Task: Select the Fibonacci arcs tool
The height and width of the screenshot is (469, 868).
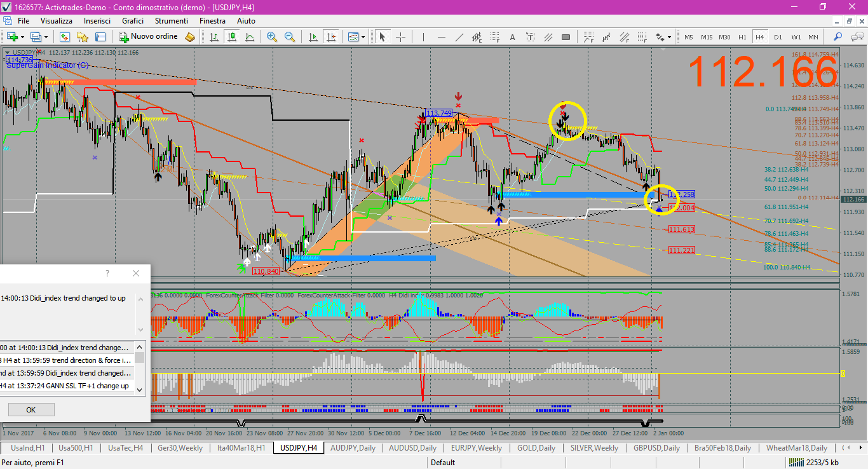Action: tap(590, 37)
